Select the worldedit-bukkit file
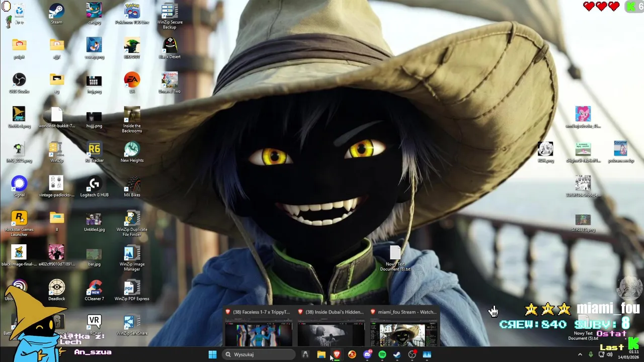 click(56, 118)
